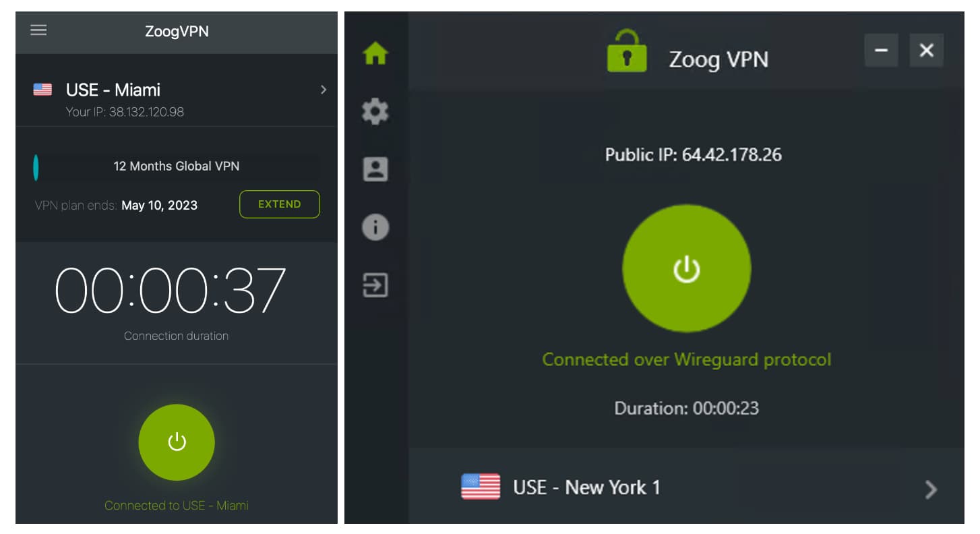Open the USE - Miami location selector
Image resolution: width=980 pixels, height=534 pixels.
pyautogui.click(x=177, y=99)
